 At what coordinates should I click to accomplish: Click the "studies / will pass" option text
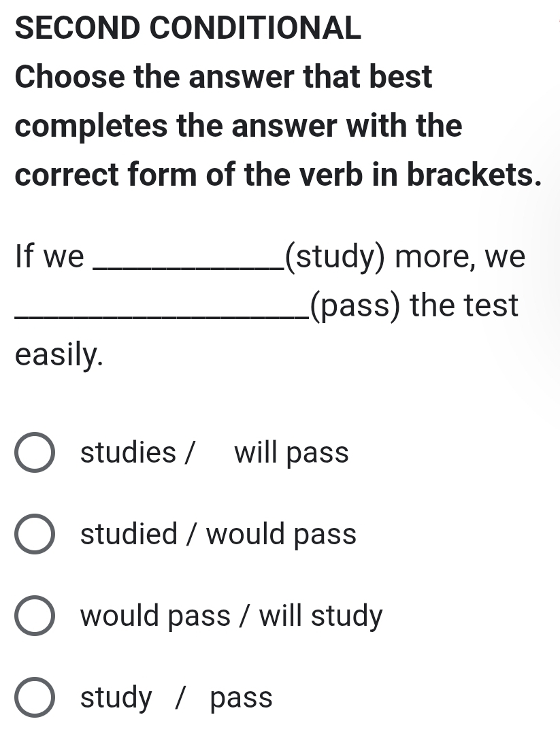(214, 452)
